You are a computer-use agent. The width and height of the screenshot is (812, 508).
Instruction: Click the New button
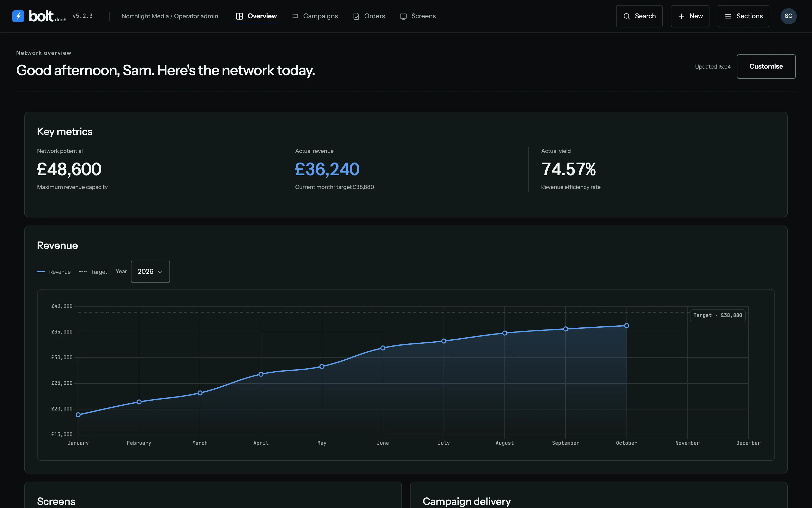[690, 16]
